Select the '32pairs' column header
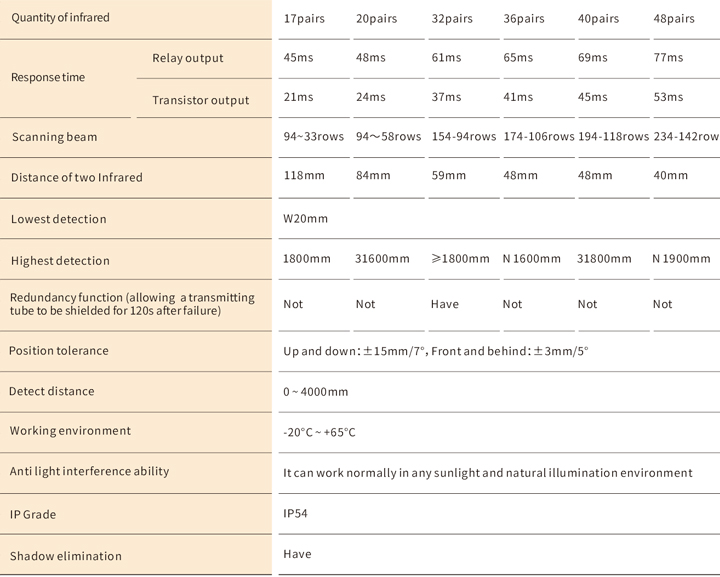Viewport: 720px width, 577px height. pyautogui.click(x=452, y=19)
